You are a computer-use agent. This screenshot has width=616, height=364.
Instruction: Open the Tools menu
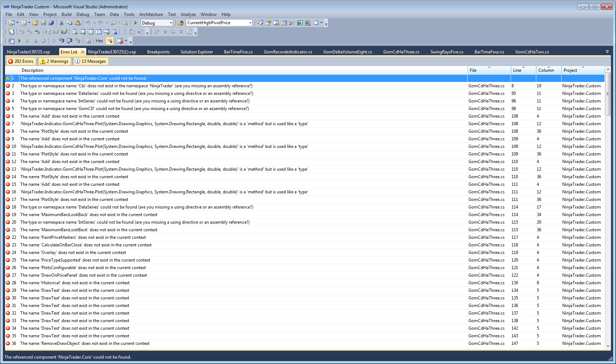[129, 14]
